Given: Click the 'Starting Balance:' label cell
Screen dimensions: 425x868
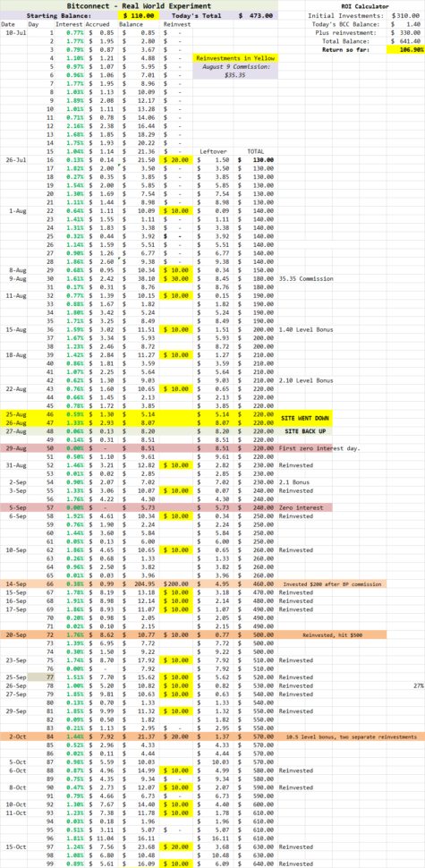Looking at the screenshot, I should [x=59, y=16].
